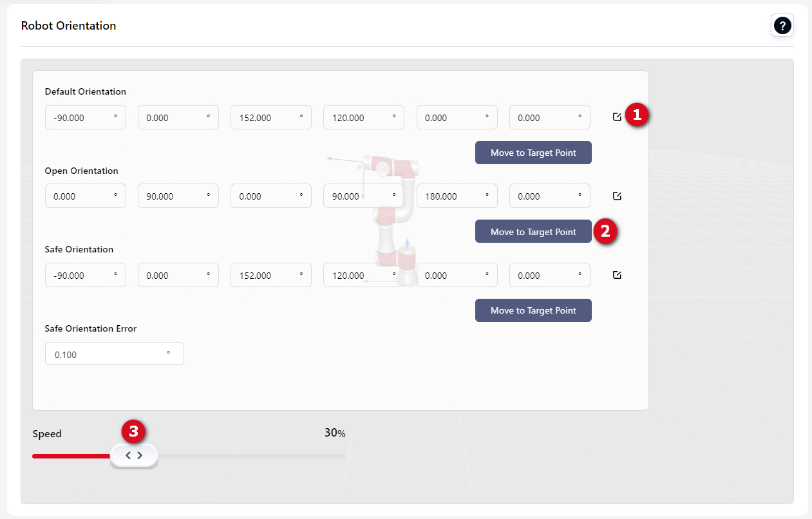The image size is (812, 519).
Task: Click the edit icon for Safe Orientation
Action: [617, 275]
